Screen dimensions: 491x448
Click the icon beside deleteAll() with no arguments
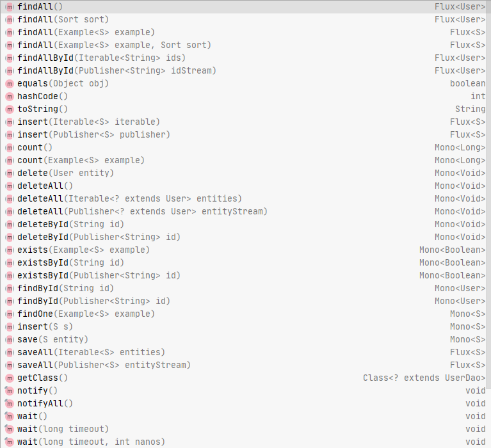click(9, 186)
